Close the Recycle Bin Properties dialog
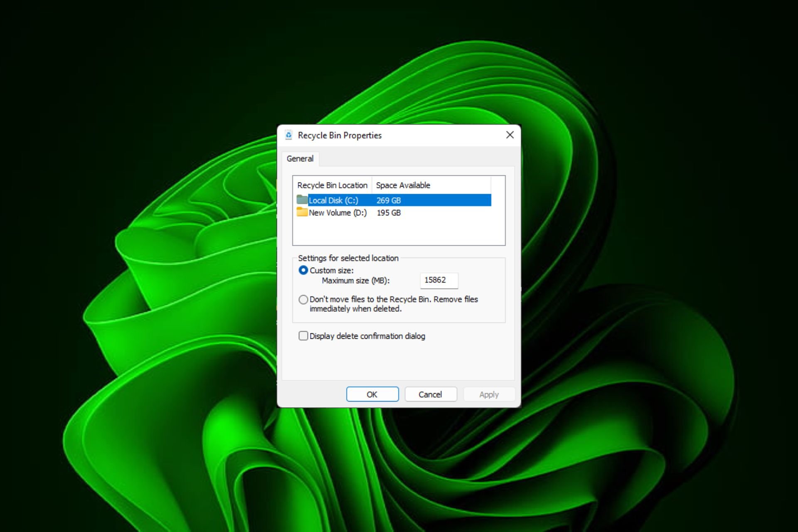798x532 pixels. (x=510, y=135)
